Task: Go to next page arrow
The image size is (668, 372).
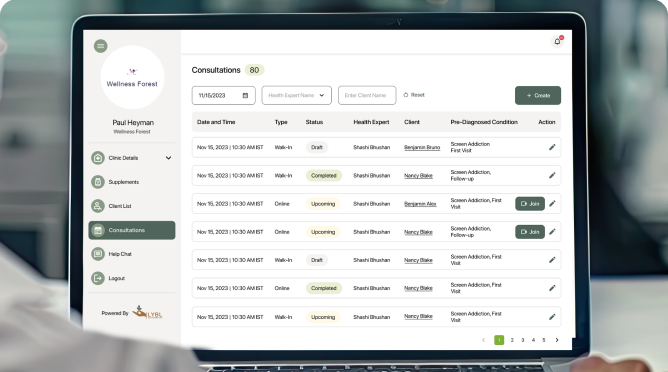Action: pos(557,340)
